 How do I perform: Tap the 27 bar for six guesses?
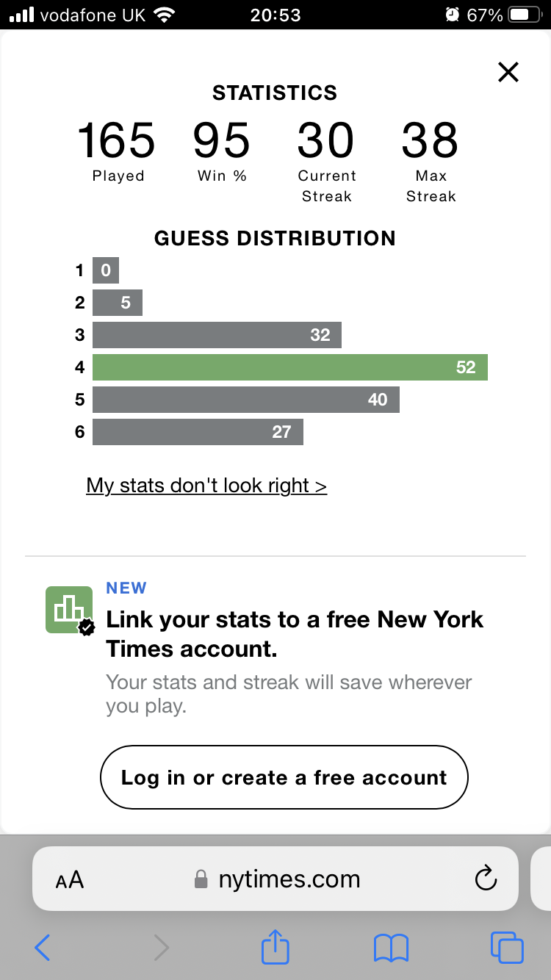[198, 432]
